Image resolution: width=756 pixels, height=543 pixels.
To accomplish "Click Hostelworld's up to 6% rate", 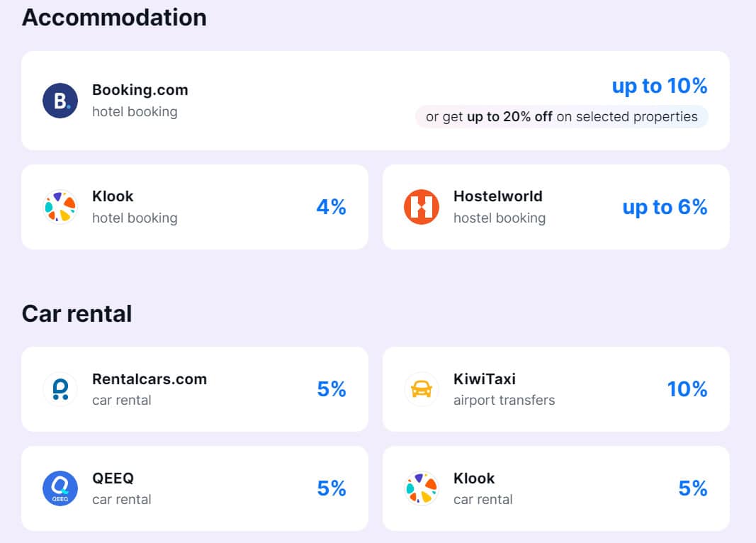I will click(665, 207).
